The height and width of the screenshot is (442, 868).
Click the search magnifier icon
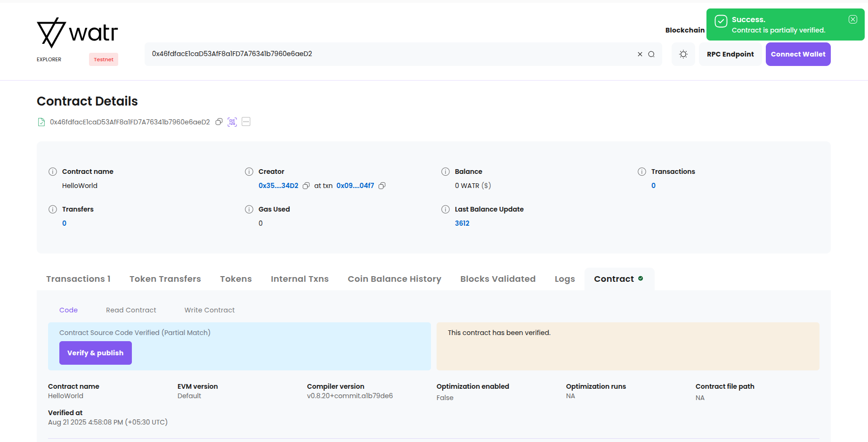coord(651,54)
